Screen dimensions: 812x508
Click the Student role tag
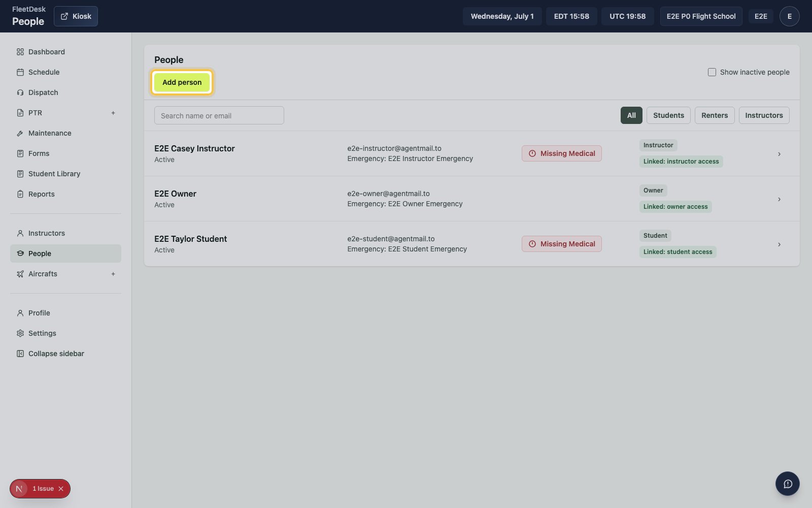tap(655, 236)
